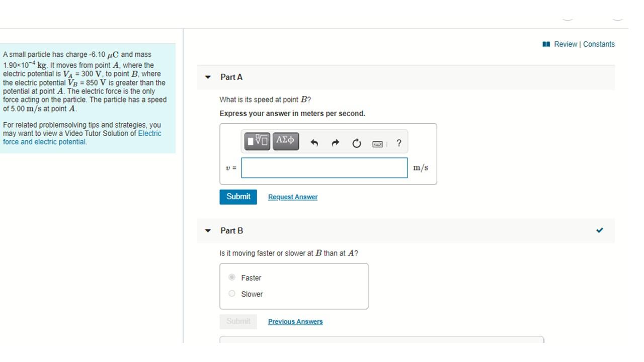The image size is (644, 362).
Task: Click the redo arrow in the equation toolbar
Action: click(335, 143)
